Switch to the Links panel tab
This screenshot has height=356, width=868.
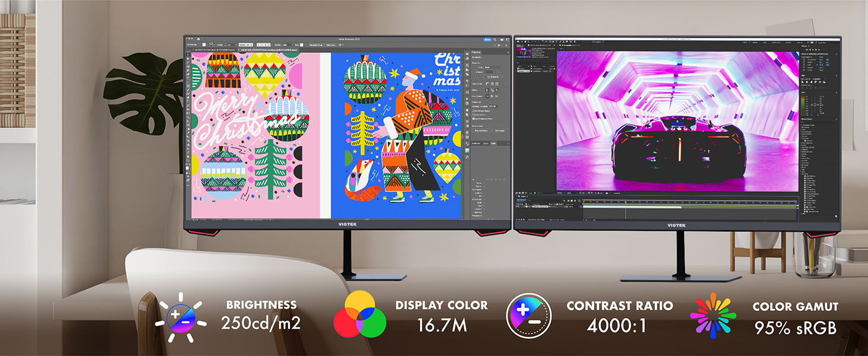point(494,143)
